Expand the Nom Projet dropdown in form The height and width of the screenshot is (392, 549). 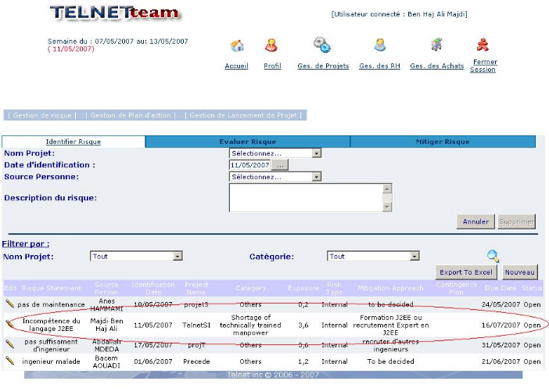[x=317, y=153]
